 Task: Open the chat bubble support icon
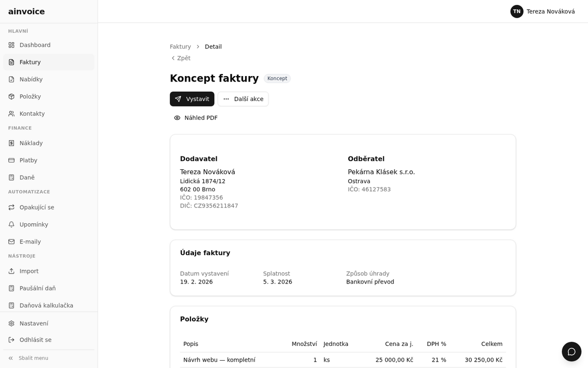[x=571, y=352]
